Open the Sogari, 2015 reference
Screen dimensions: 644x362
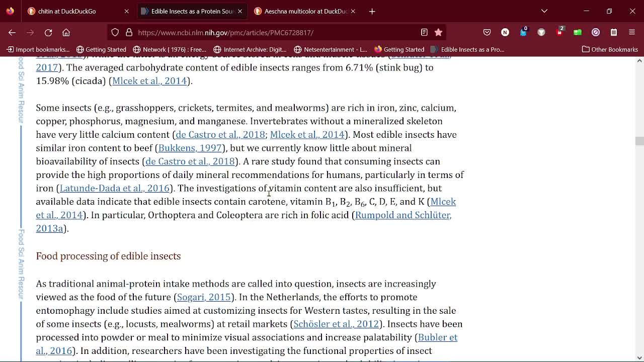tap(204, 297)
